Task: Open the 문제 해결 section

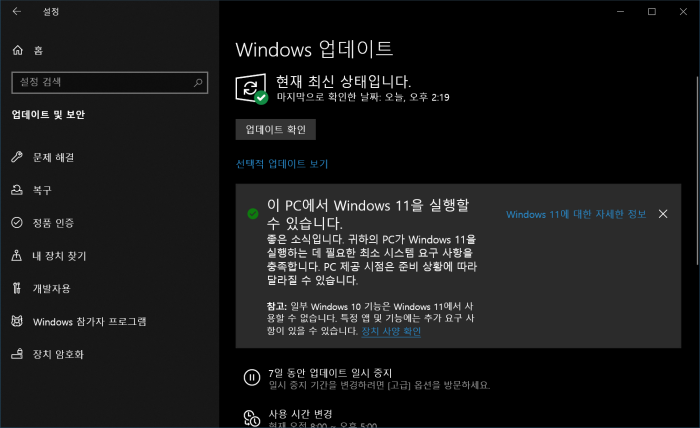Action: pos(53,157)
